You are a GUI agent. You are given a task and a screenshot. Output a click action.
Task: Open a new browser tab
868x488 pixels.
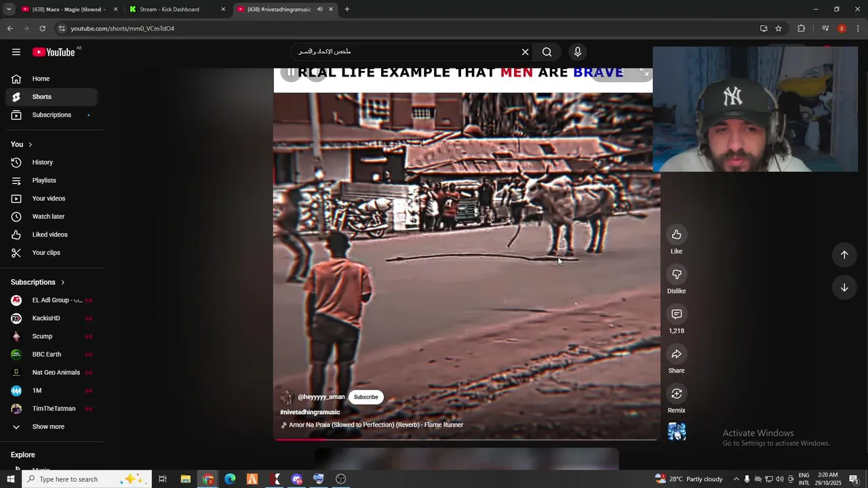(x=347, y=9)
